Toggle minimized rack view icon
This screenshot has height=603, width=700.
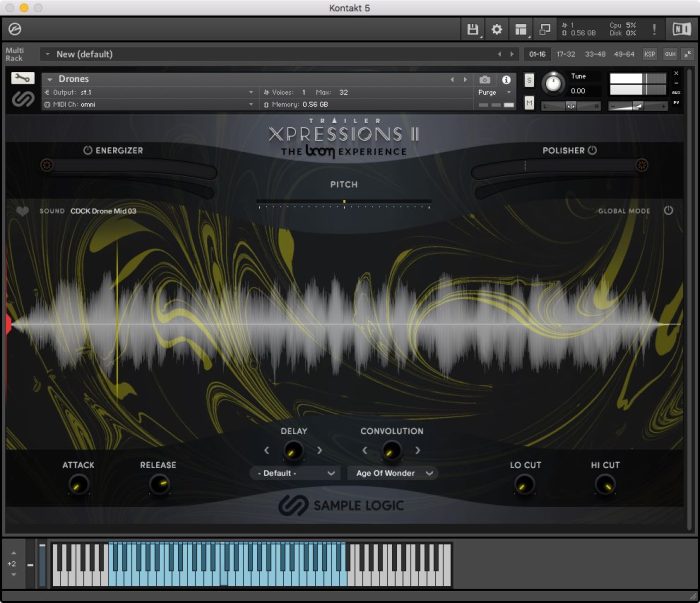[545, 29]
